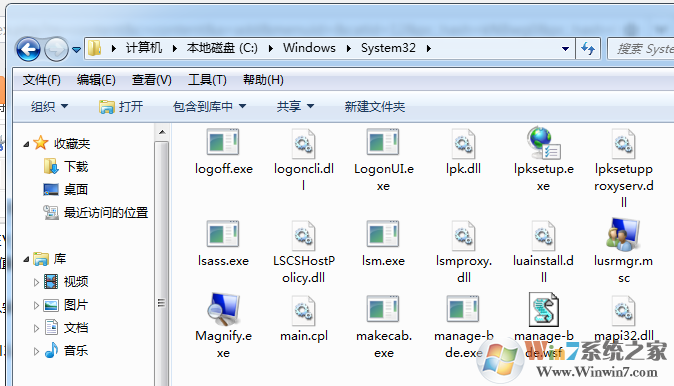Select the luainstall.dll file icon

(543, 235)
